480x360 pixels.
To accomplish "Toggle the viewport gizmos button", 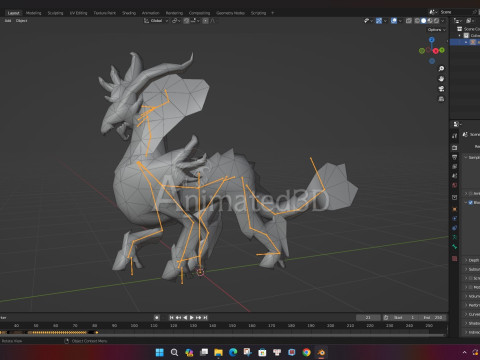I will coord(379,21).
